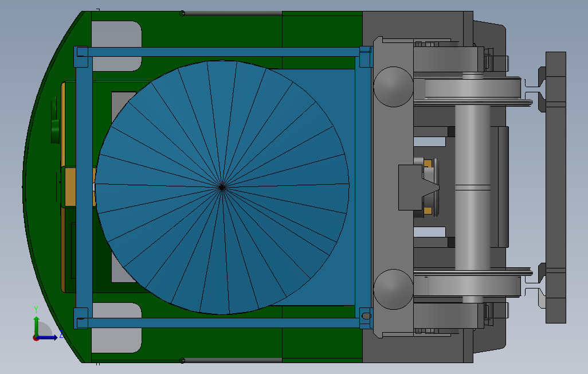This screenshot has height=374, width=588.
Task: Click the green Y axis arrow of the triad
Action: coord(36,326)
